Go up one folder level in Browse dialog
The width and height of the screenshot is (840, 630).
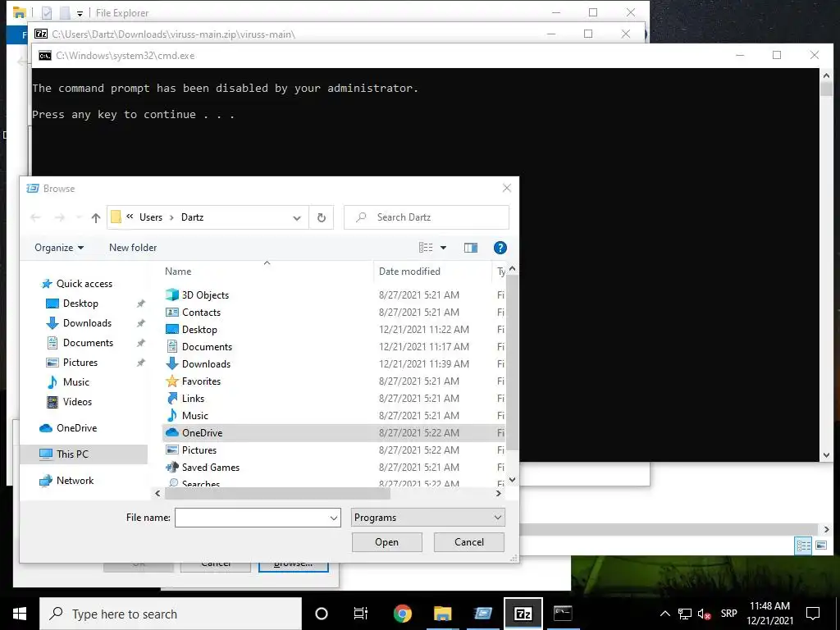(x=96, y=217)
